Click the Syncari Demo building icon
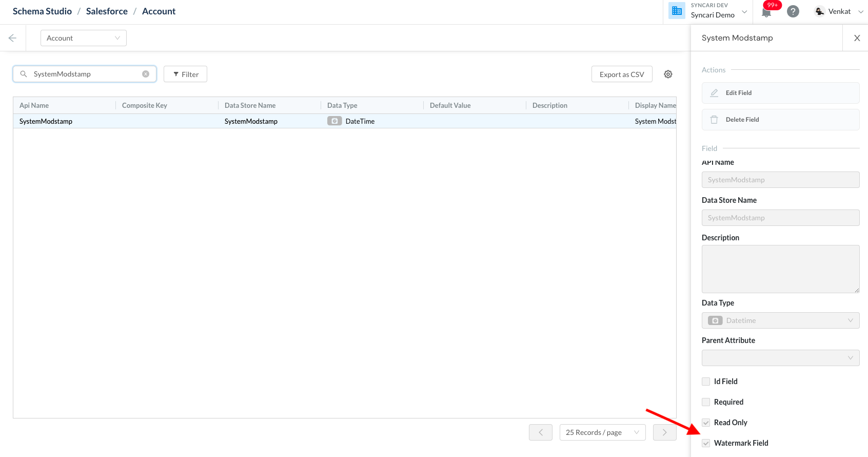 [x=677, y=11]
